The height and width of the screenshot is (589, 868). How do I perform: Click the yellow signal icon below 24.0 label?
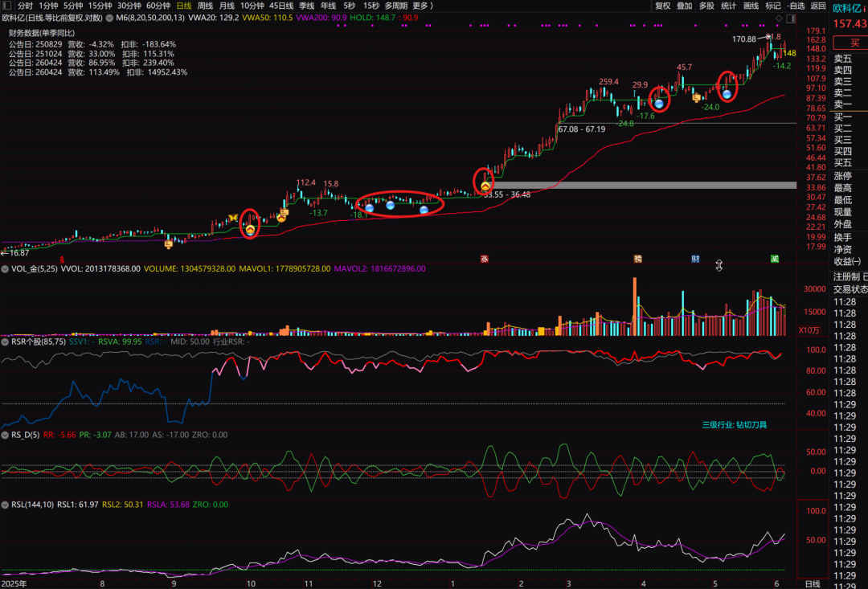(x=696, y=98)
